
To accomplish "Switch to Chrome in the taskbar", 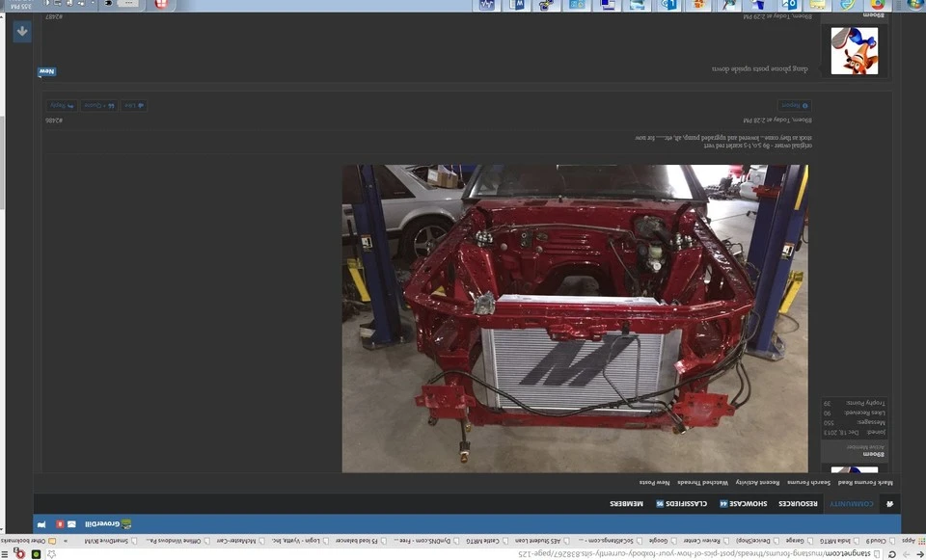I will pos(878,5).
